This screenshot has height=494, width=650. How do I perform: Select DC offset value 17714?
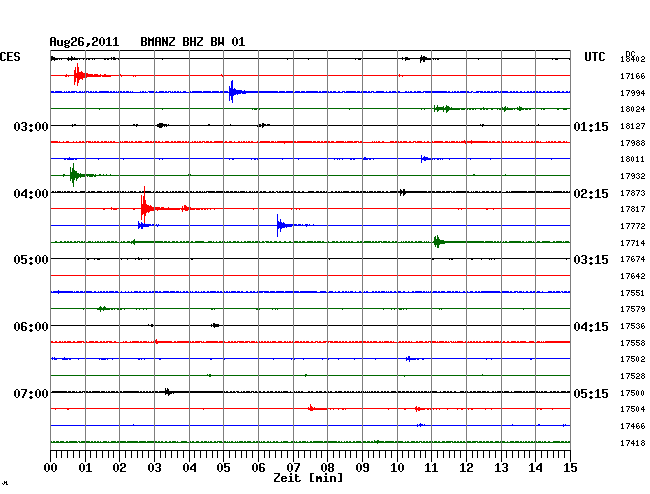point(633,243)
